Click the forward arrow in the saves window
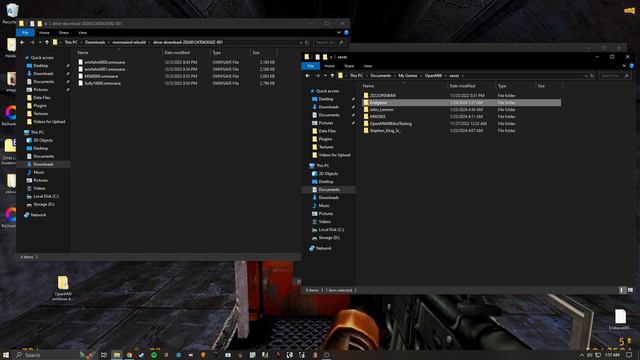640x360 pixels. click(x=317, y=76)
